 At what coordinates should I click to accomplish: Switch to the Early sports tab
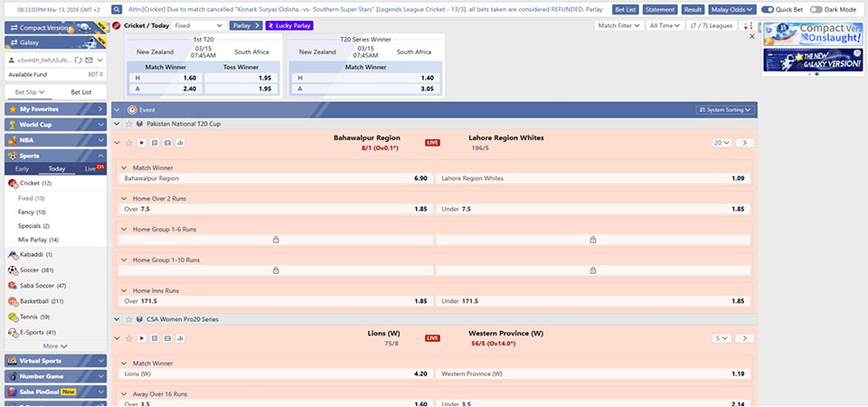[22, 169]
